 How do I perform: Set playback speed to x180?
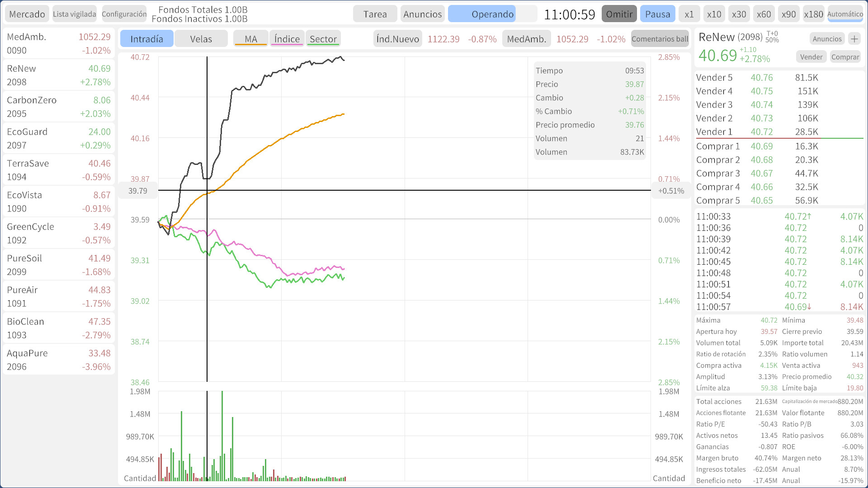click(813, 14)
